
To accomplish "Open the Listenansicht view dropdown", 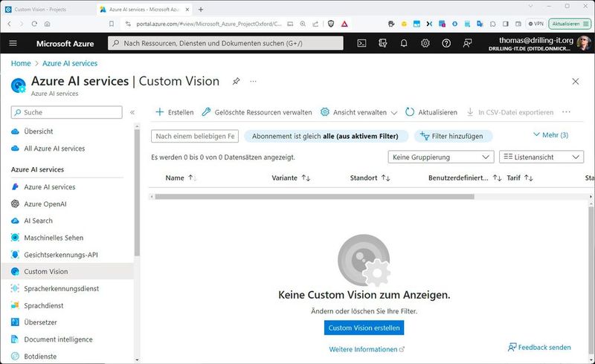I will (x=541, y=157).
